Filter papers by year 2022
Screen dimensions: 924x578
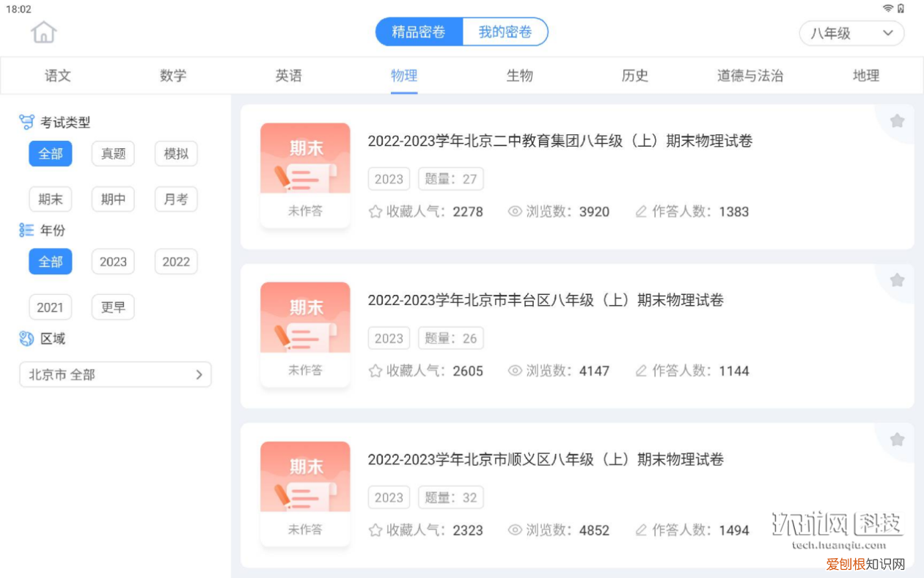point(176,261)
